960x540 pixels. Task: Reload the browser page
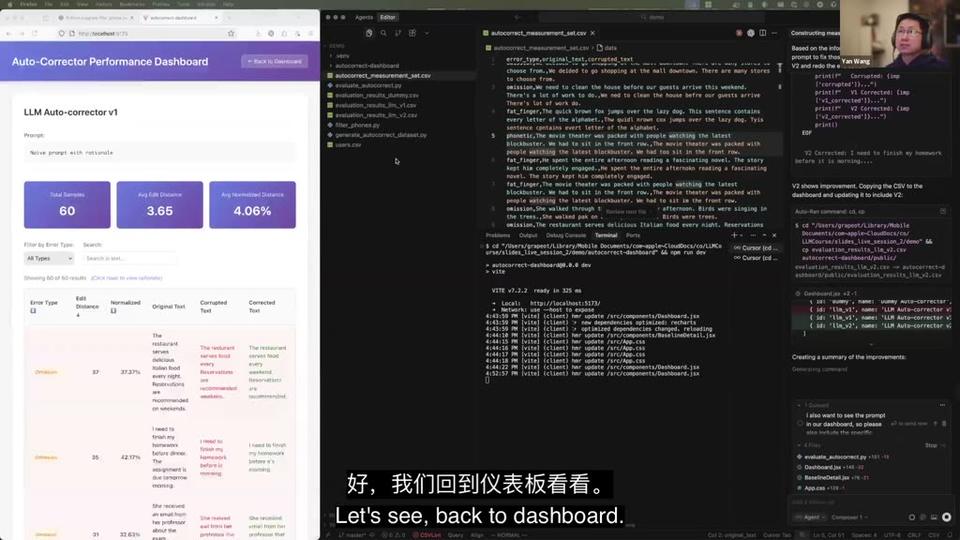click(x=35, y=34)
